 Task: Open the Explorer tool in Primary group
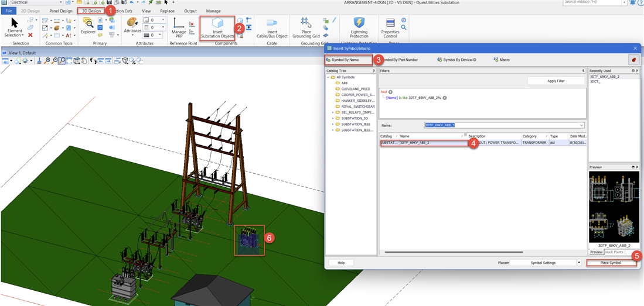point(88,23)
